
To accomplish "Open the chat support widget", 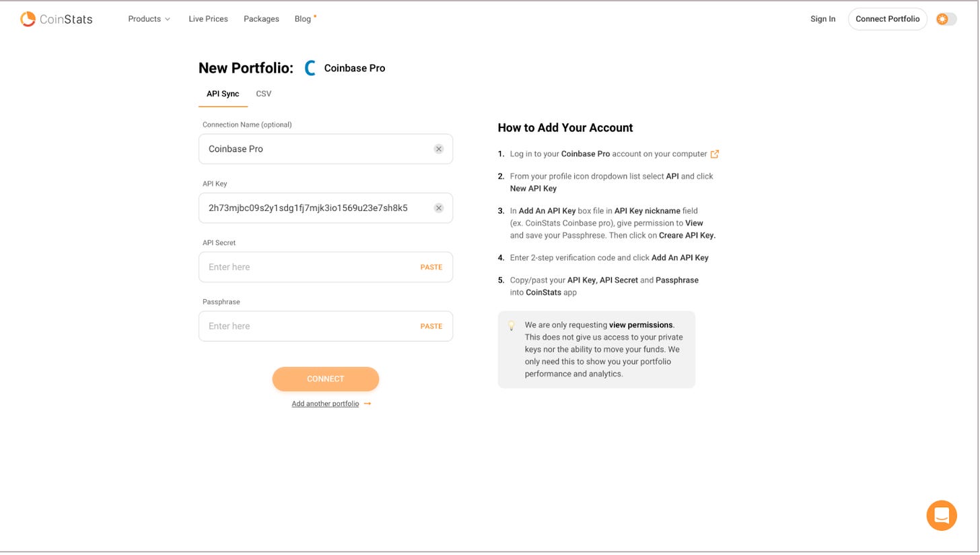I will click(x=942, y=516).
